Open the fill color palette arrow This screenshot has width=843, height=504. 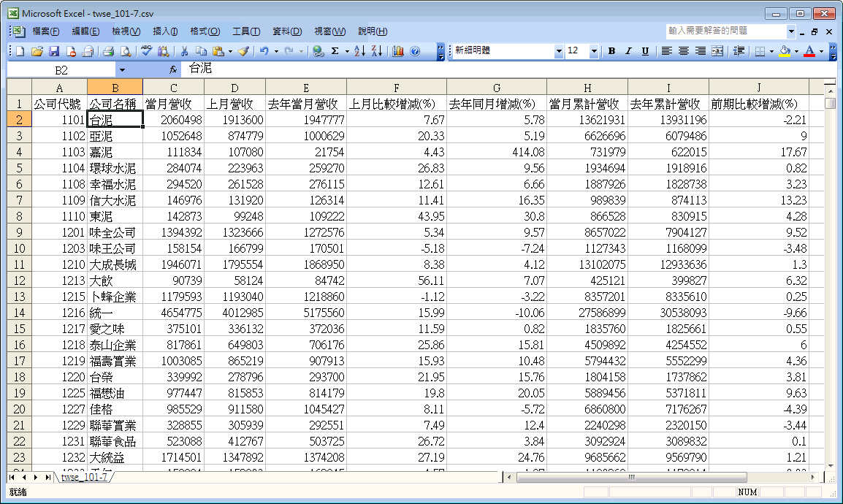(x=796, y=51)
